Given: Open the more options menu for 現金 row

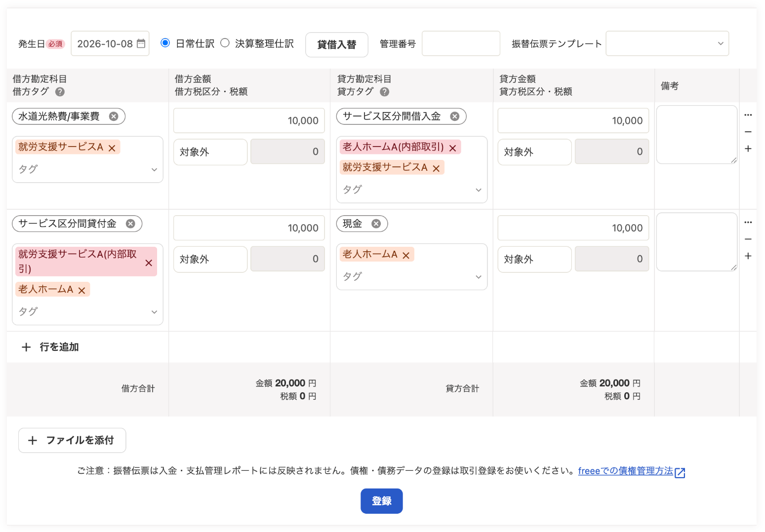Looking at the screenshot, I should point(748,222).
